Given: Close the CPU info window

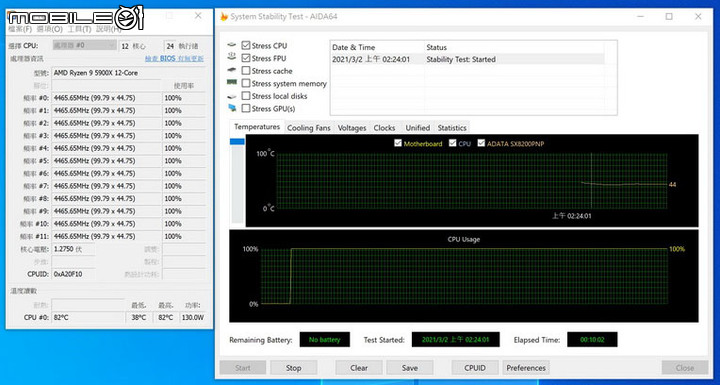Looking at the screenshot, I should (x=198, y=16).
